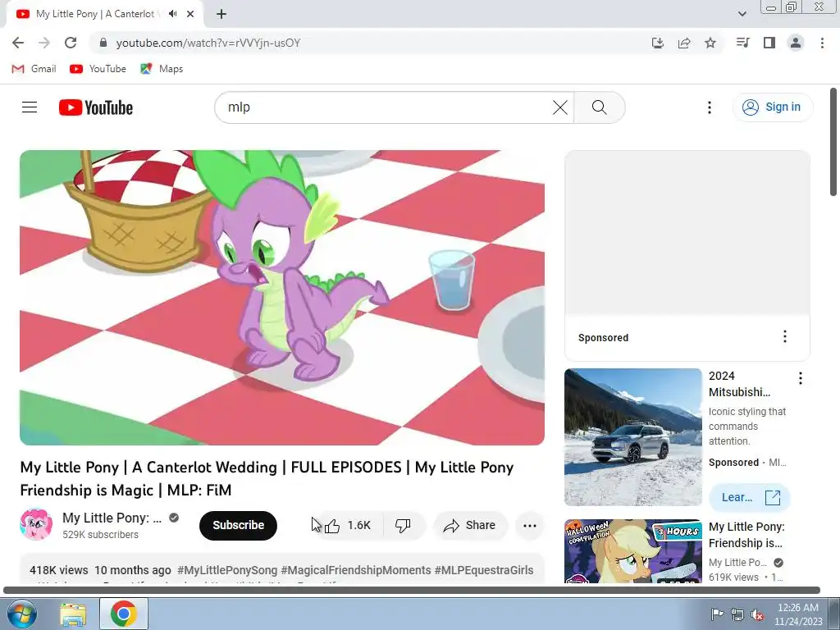Go to YouTube home via logo
840x630 pixels.
[96, 107]
